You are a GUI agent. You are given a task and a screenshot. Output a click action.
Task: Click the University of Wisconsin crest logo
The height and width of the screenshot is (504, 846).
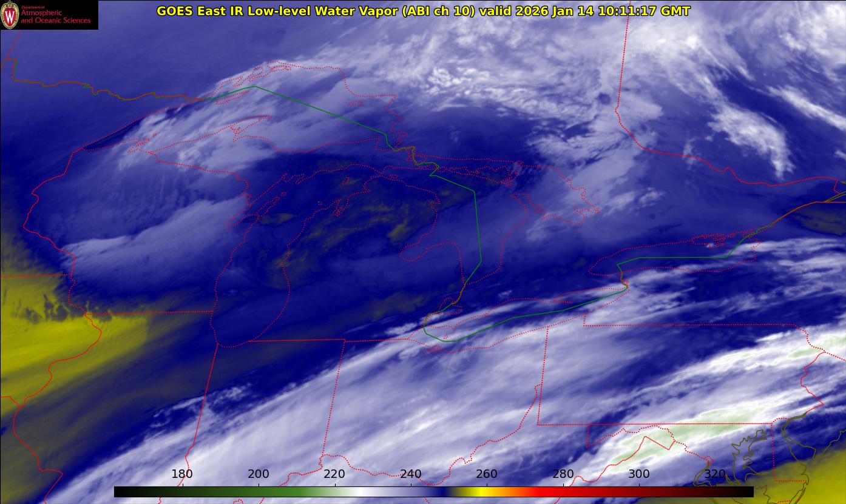click(10, 15)
